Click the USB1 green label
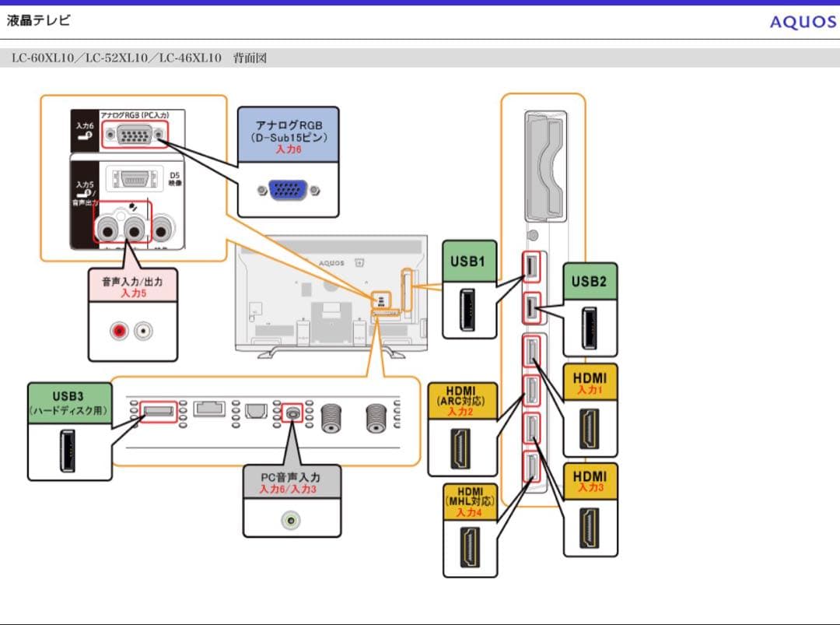This screenshot has height=625, width=840. (469, 262)
